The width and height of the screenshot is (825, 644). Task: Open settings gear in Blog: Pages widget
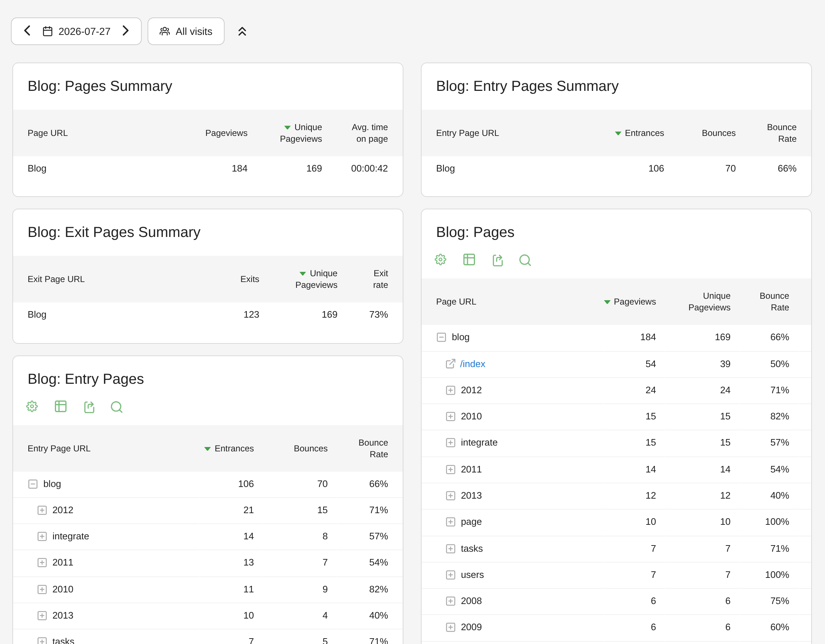click(x=440, y=259)
